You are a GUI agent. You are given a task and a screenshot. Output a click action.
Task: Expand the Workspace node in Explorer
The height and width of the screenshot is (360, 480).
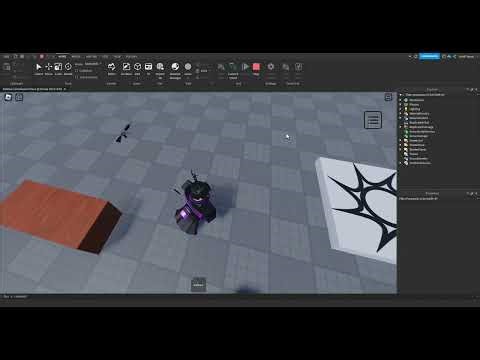[401, 100]
